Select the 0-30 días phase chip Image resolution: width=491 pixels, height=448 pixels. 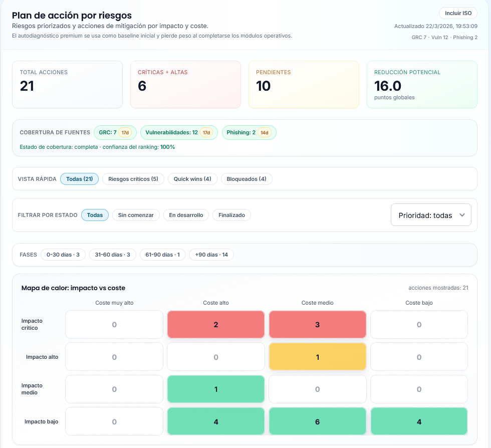click(x=63, y=255)
